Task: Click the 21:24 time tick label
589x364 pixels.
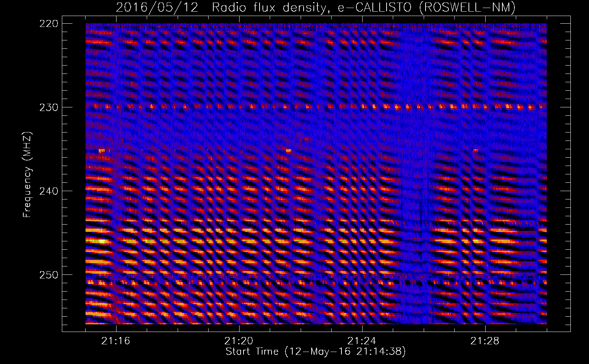Action: point(362,341)
